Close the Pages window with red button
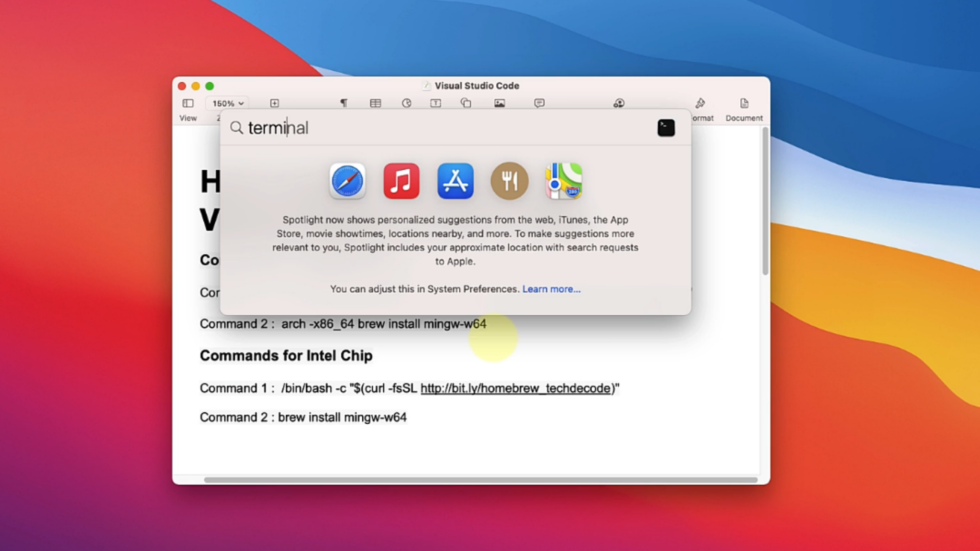980x551 pixels. coord(182,86)
